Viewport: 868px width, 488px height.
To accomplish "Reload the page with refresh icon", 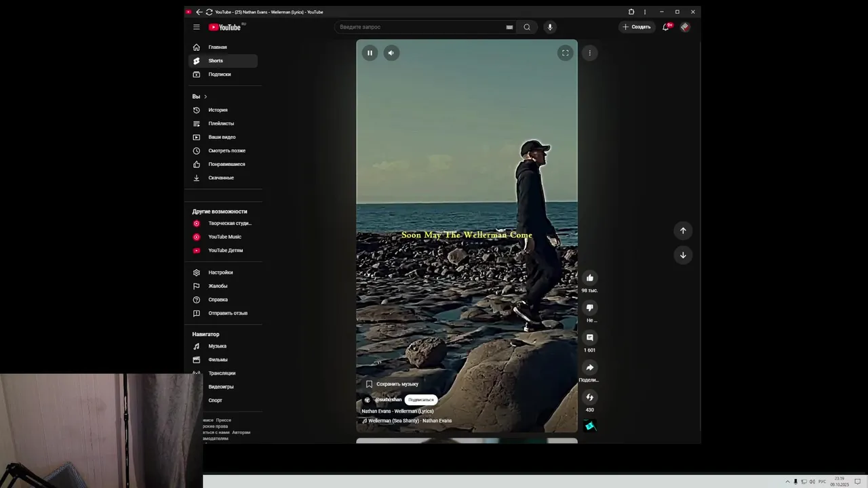I will pyautogui.click(x=209, y=12).
